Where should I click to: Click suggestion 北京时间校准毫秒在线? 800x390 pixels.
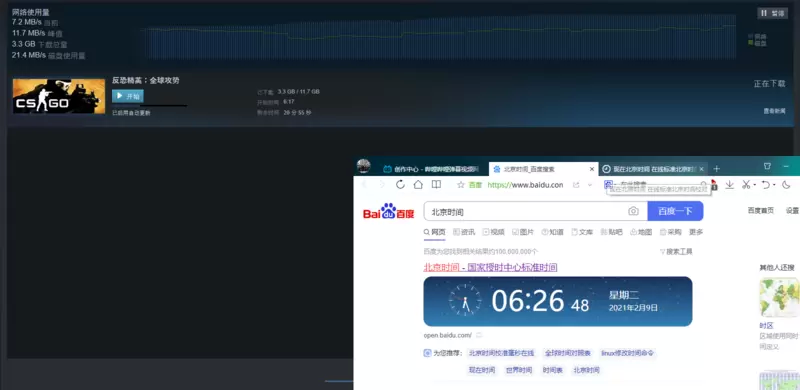(502, 353)
